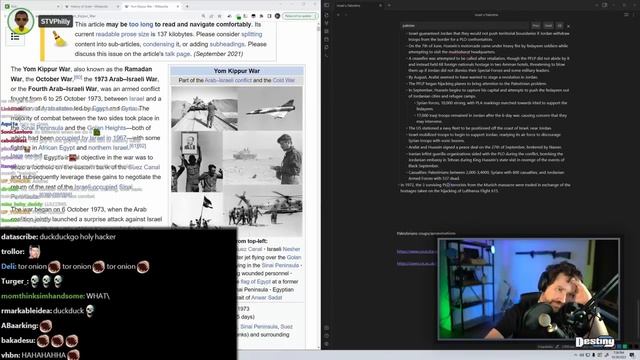Toggle Obsidian left sidebar icon

click(327, 5)
